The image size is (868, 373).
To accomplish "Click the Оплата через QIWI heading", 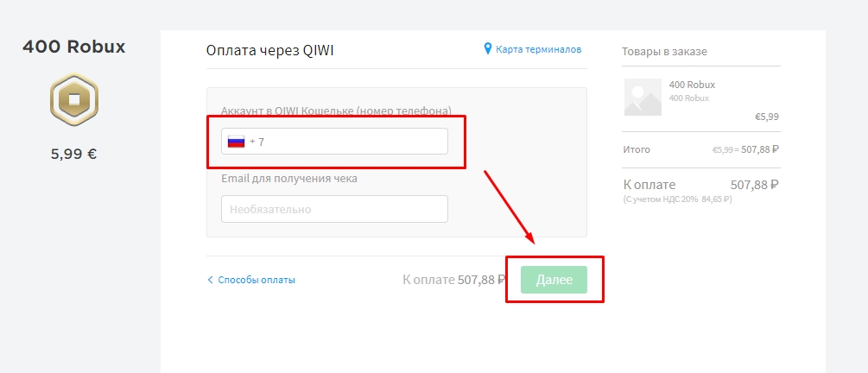I will 269,50.
